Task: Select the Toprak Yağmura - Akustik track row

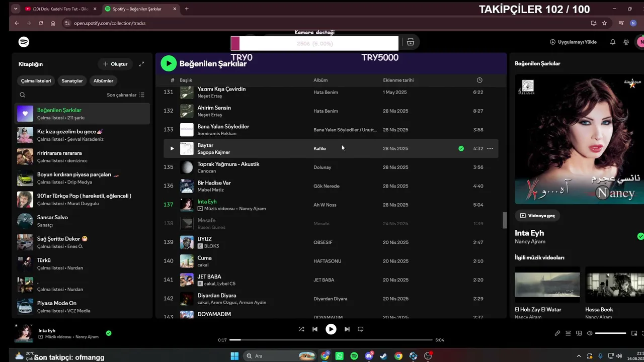Action: click(331, 167)
